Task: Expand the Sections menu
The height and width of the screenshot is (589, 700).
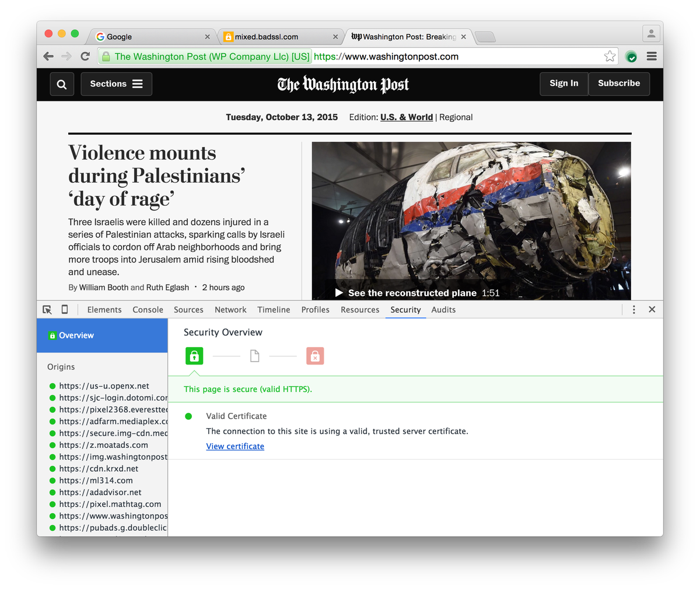Action: click(117, 84)
